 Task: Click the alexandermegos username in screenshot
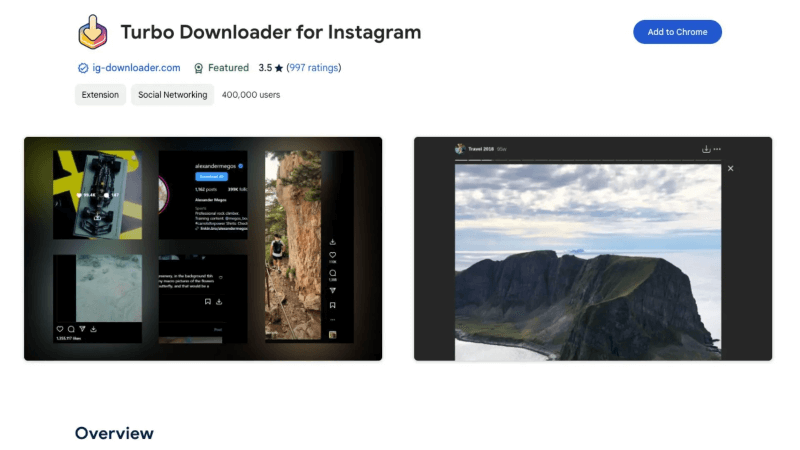point(215,166)
